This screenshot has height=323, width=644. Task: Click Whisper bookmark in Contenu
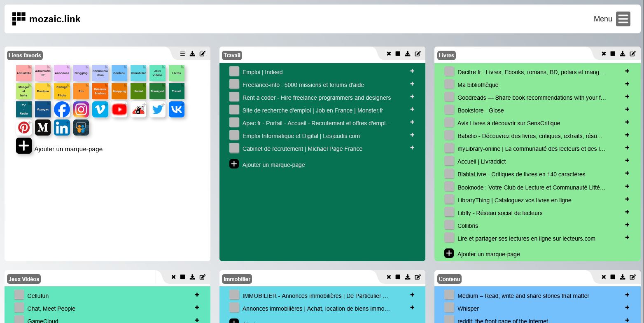[468, 309]
